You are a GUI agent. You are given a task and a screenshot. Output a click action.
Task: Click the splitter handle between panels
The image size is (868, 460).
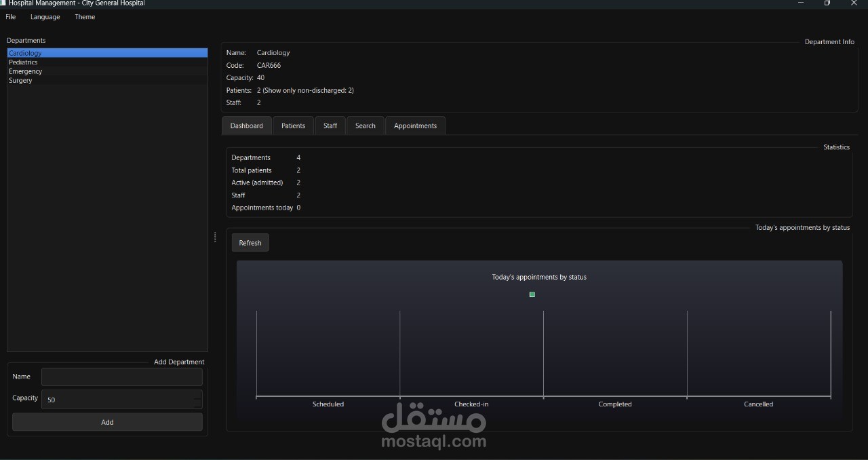pos(215,237)
